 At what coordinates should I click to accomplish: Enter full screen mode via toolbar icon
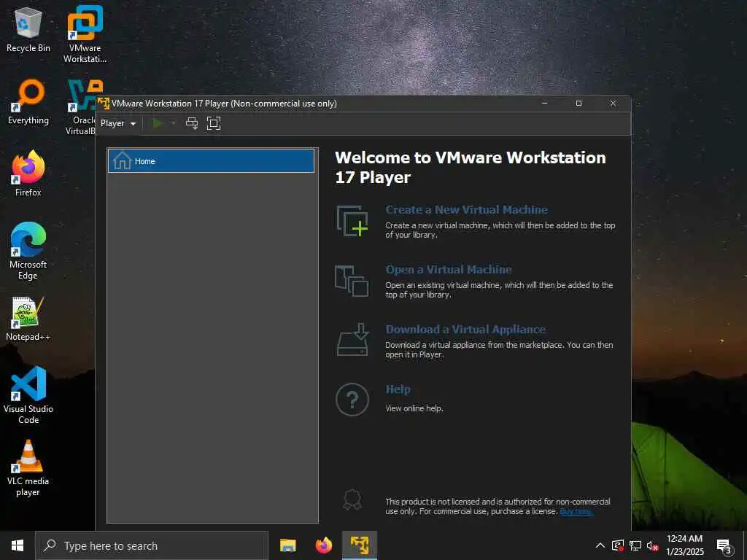pos(214,123)
